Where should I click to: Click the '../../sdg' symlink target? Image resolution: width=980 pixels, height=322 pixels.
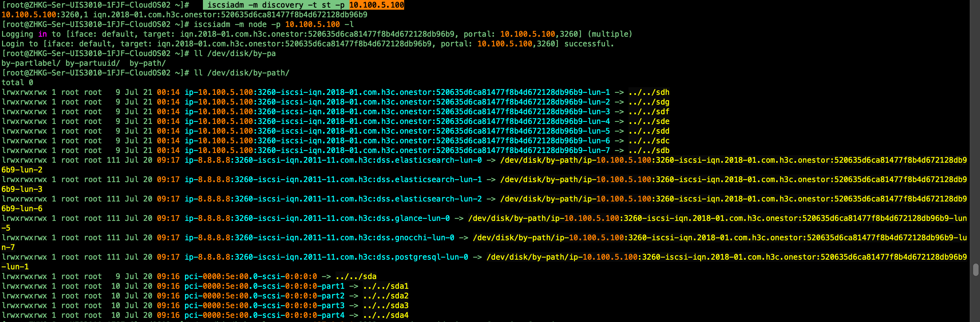pos(649,102)
